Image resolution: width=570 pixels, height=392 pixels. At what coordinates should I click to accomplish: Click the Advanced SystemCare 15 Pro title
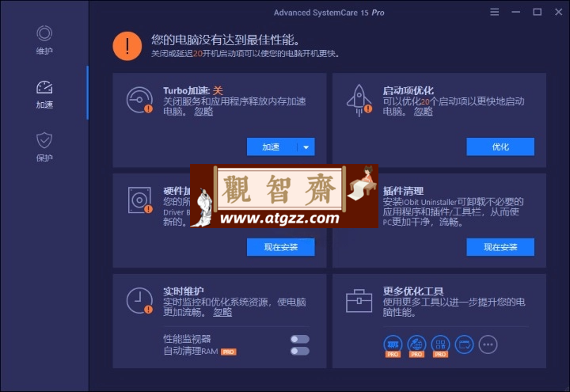coord(329,13)
